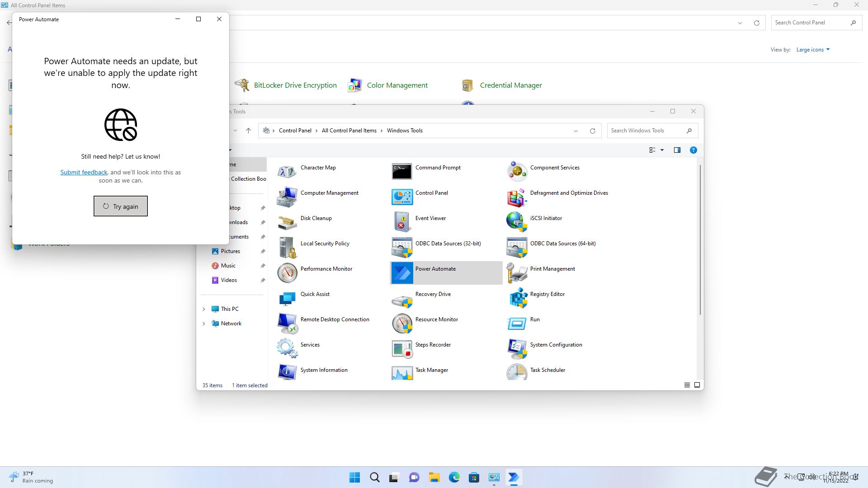The height and width of the screenshot is (488, 868).
Task: Open Task Manager icon
Action: click(402, 372)
